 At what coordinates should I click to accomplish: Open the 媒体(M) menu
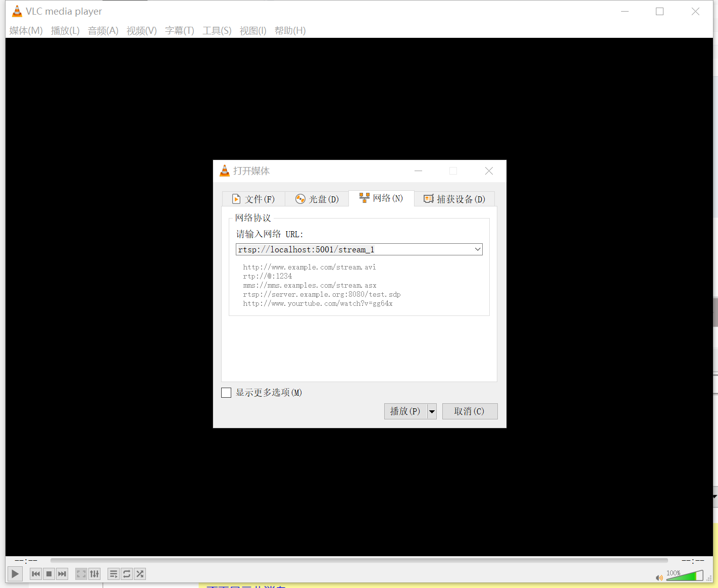pos(26,31)
